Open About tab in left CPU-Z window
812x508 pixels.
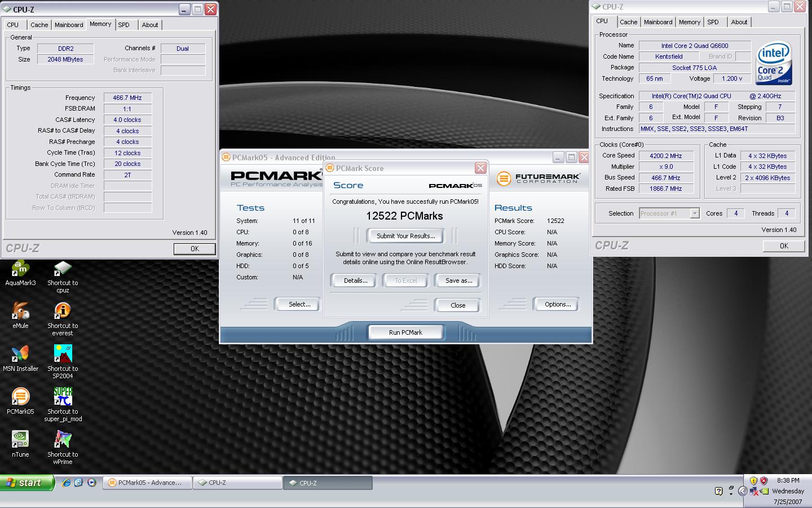[150, 25]
